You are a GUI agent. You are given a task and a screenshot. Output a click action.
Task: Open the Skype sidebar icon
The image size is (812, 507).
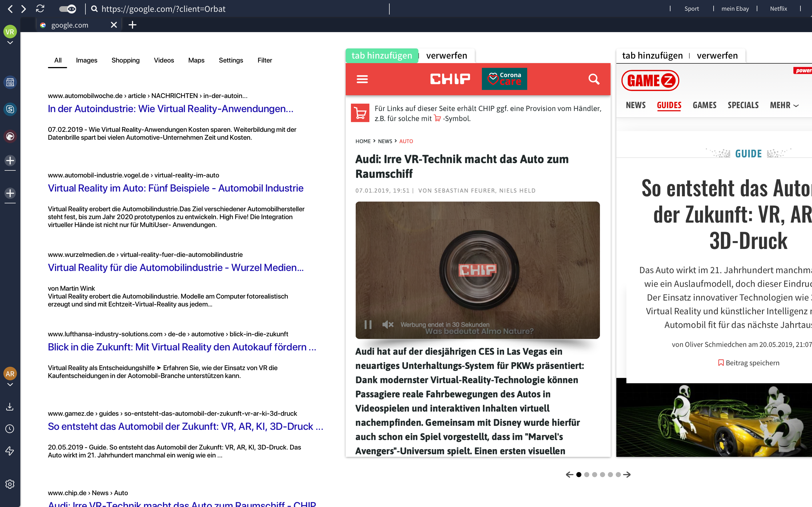[x=10, y=109]
